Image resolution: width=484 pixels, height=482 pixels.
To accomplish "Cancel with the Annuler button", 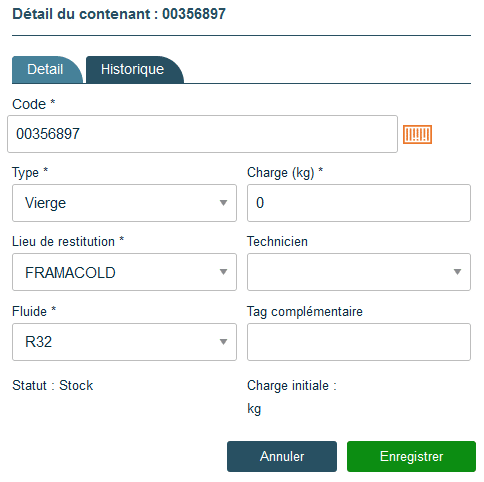I will (282, 456).
